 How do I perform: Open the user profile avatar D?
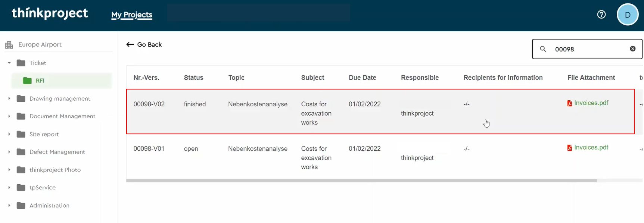click(627, 15)
